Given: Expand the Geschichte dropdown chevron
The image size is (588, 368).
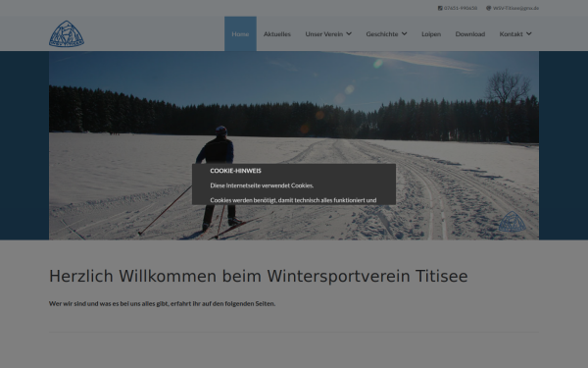Looking at the screenshot, I should click(404, 33).
